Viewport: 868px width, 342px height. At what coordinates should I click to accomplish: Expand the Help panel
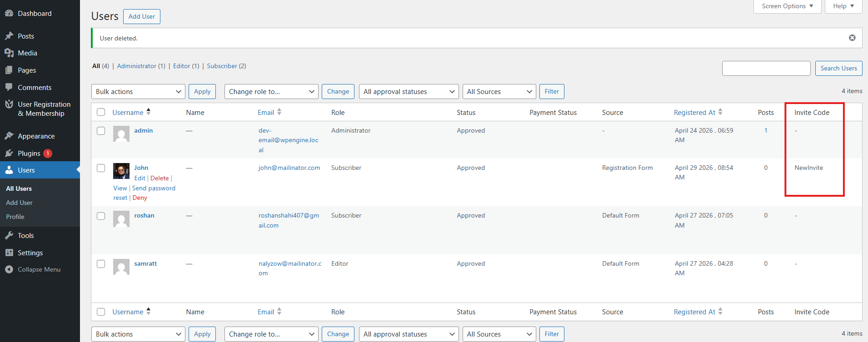[x=843, y=6]
